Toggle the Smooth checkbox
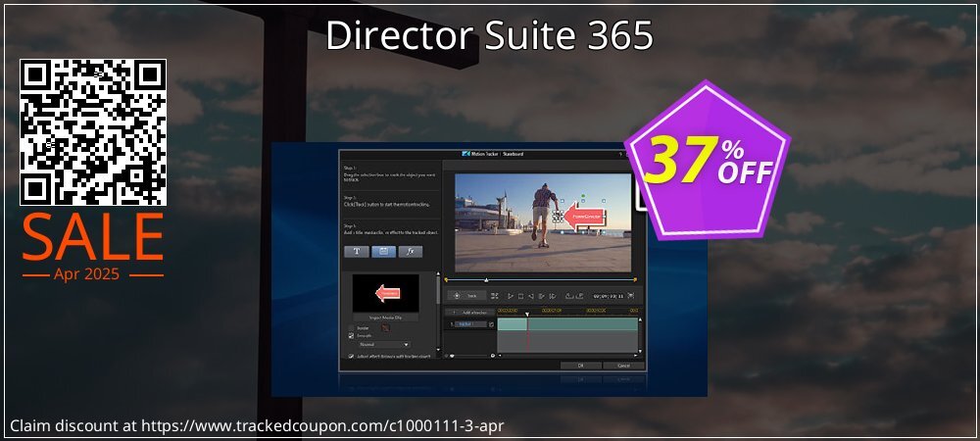This screenshot has width=980, height=441. click(351, 335)
